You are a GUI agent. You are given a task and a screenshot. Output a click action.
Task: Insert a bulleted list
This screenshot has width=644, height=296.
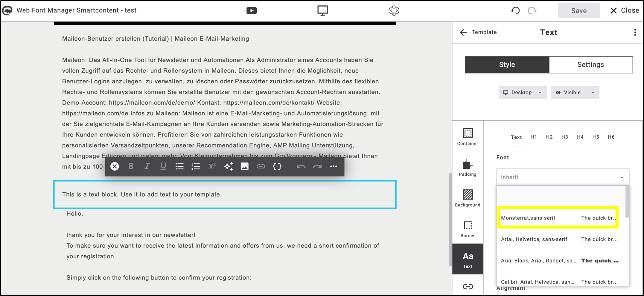click(x=179, y=166)
